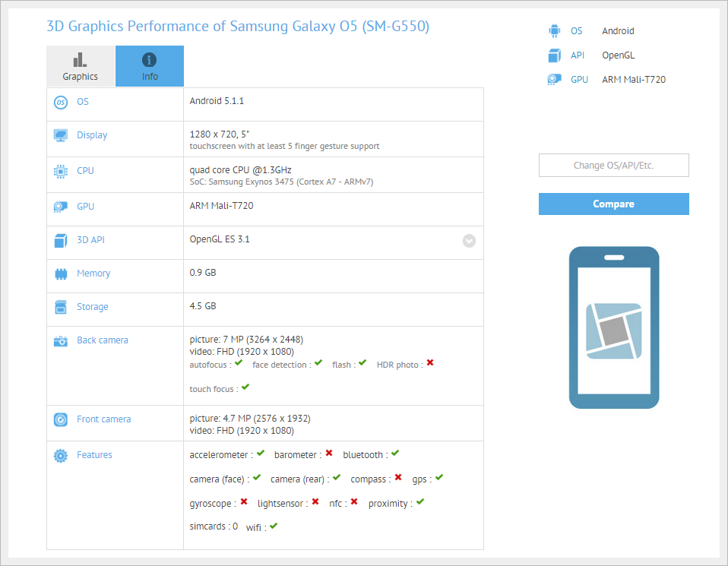Click 'picture: 7 MP (3264 x 2448)' text

[246, 340]
